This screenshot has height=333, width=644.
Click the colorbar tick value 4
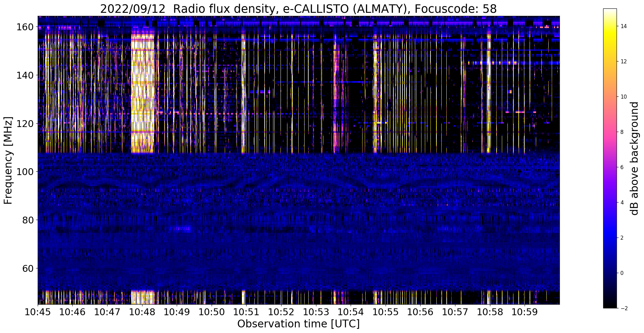coord(622,203)
